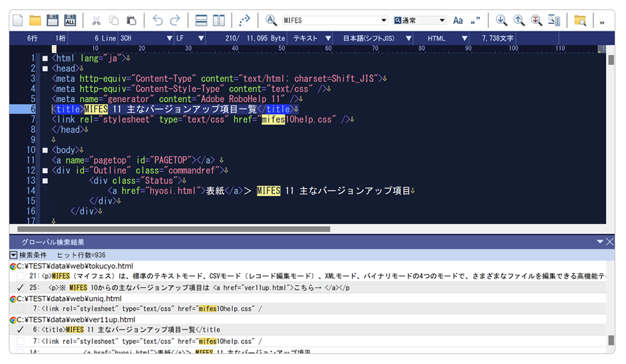Uncheck the line 25 search result
Image resolution: width=626 pixels, height=364 pixels.
coord(21,288)
